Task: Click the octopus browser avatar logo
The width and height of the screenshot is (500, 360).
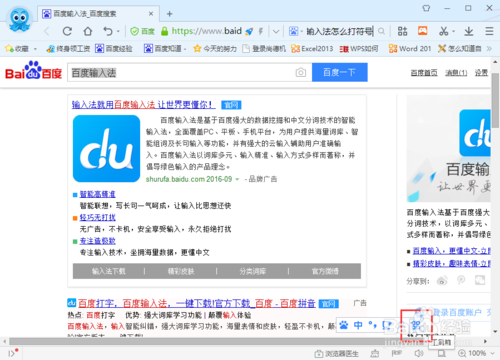Action: [x=19, y=19]
